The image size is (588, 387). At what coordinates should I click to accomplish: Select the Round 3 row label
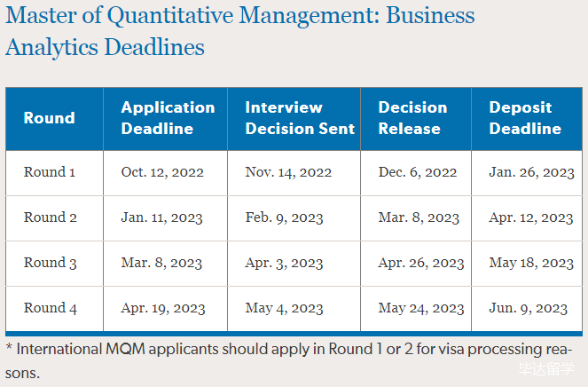(x=51, y=263)
